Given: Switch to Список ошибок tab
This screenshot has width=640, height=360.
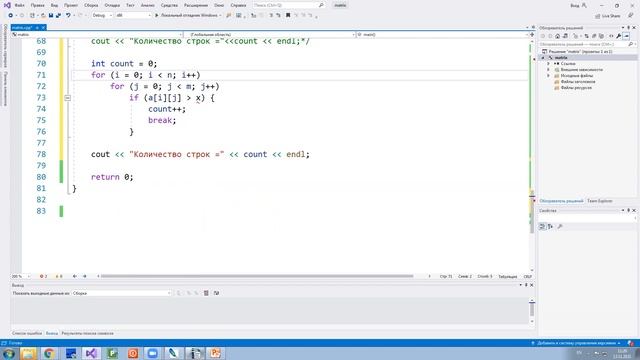Looking at the screenshot, I should click(x=27, y=333).
